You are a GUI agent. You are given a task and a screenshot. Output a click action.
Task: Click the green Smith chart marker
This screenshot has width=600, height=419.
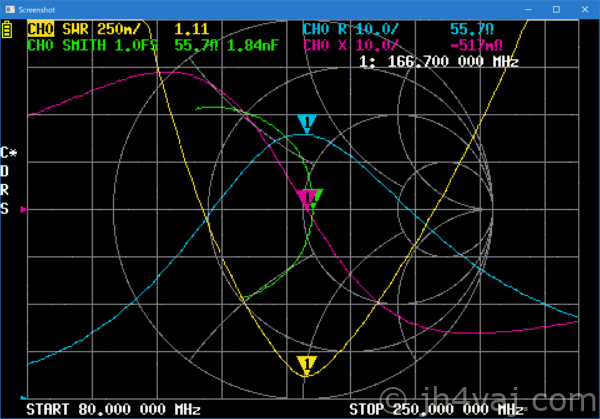click(x=315, y=197)
